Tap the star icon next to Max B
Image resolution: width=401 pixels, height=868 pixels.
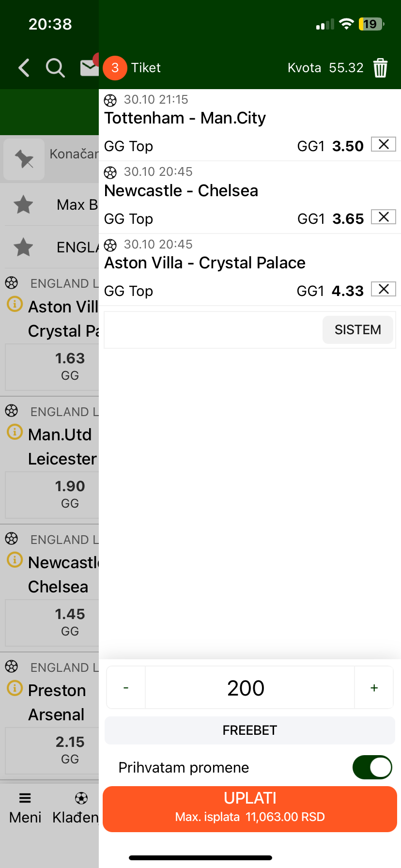23,204
